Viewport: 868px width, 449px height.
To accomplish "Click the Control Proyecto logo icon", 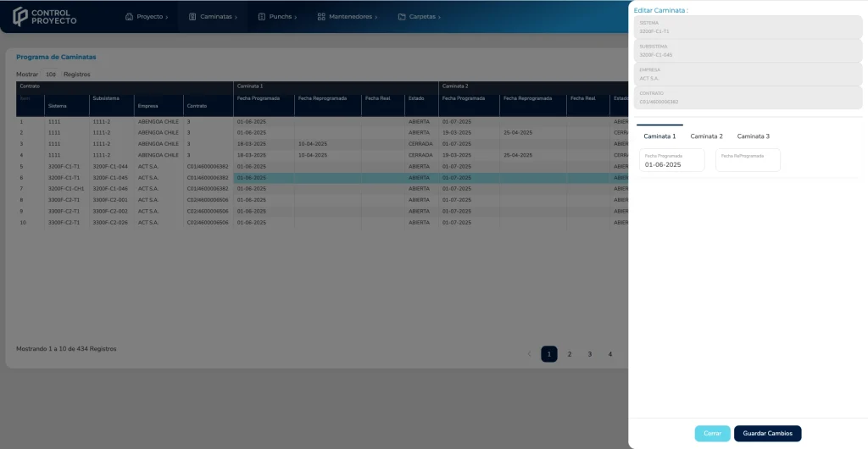I will tap(20, 16).
